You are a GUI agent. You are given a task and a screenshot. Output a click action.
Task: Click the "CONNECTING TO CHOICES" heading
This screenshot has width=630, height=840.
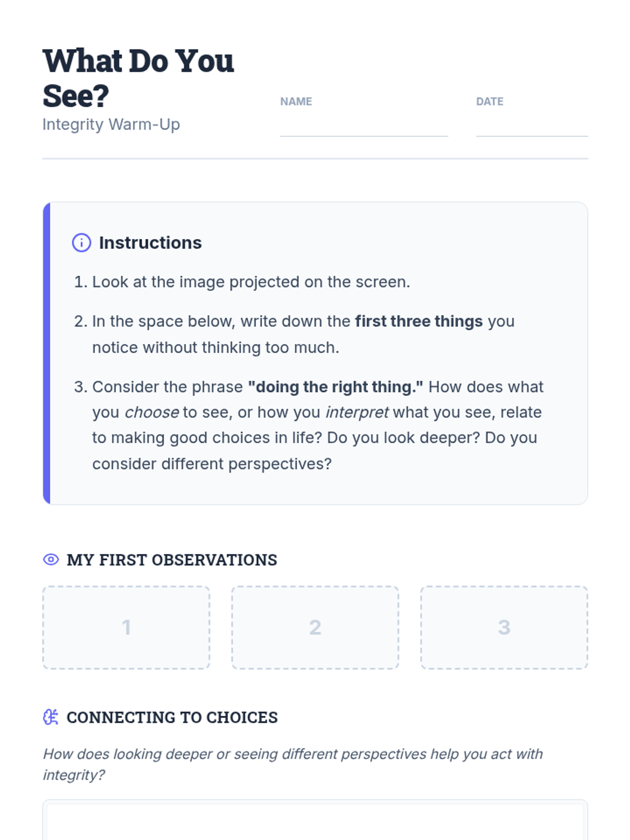click(x=172, y=717)
